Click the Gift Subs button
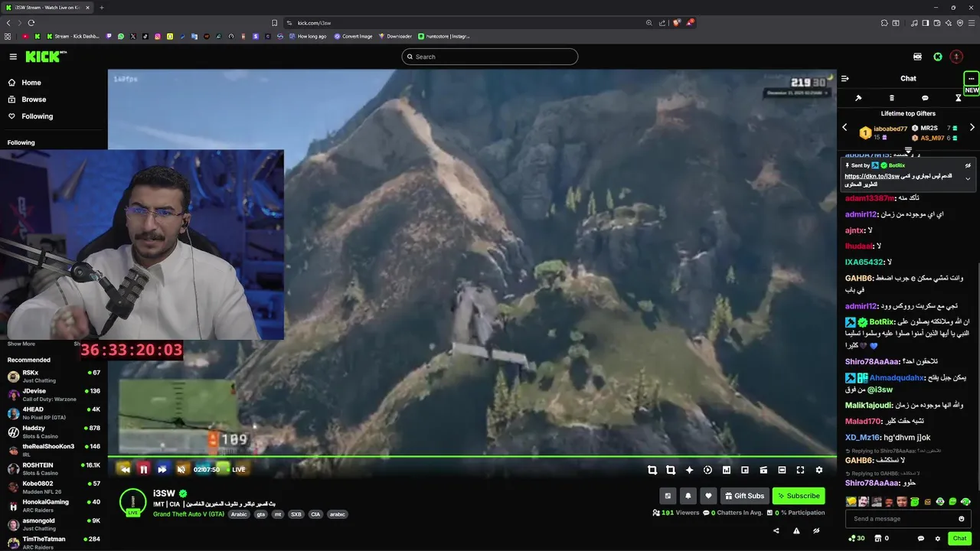 click(x=743, y=496)
